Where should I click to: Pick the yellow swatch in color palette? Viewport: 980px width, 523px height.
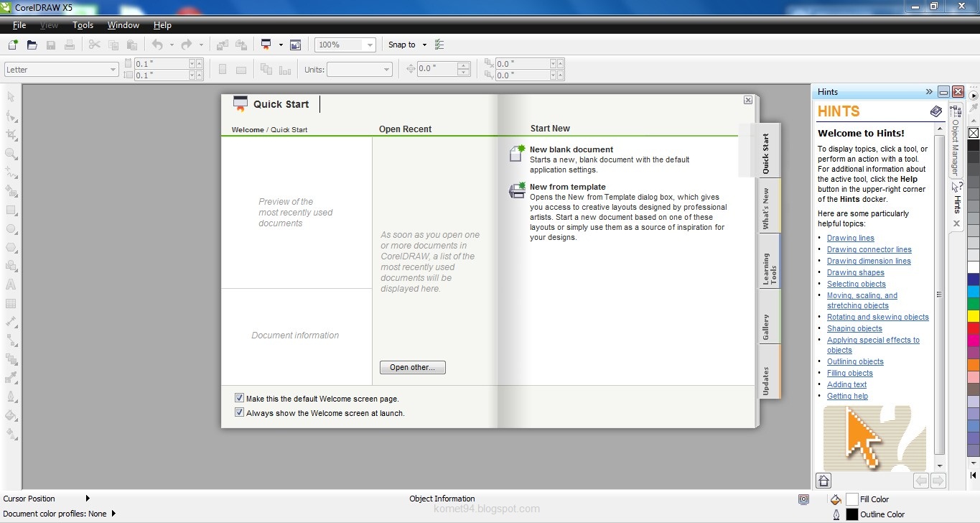coord(974,316)
